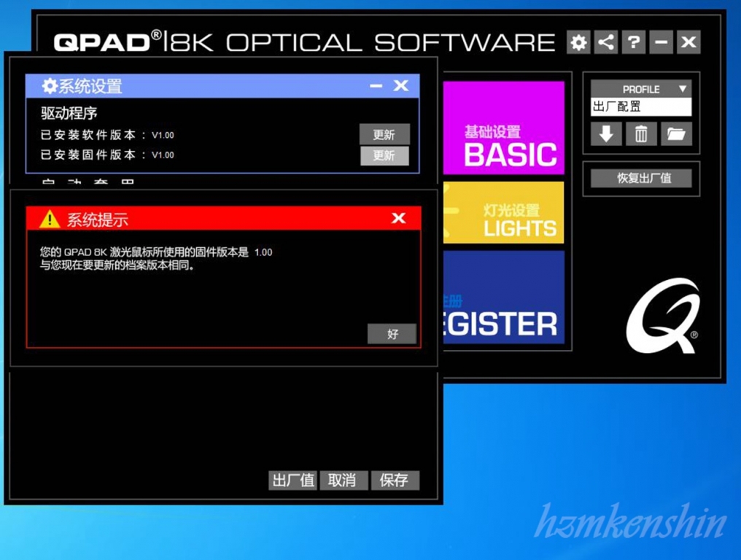Click the 恢复出厂值 button
The width and height of the screenshot is (741, 560).
(641, 178)
